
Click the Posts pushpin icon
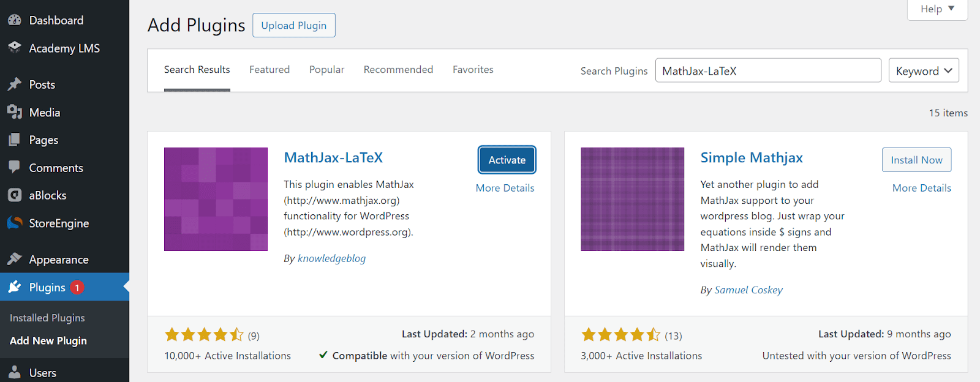tap(15, 84)
